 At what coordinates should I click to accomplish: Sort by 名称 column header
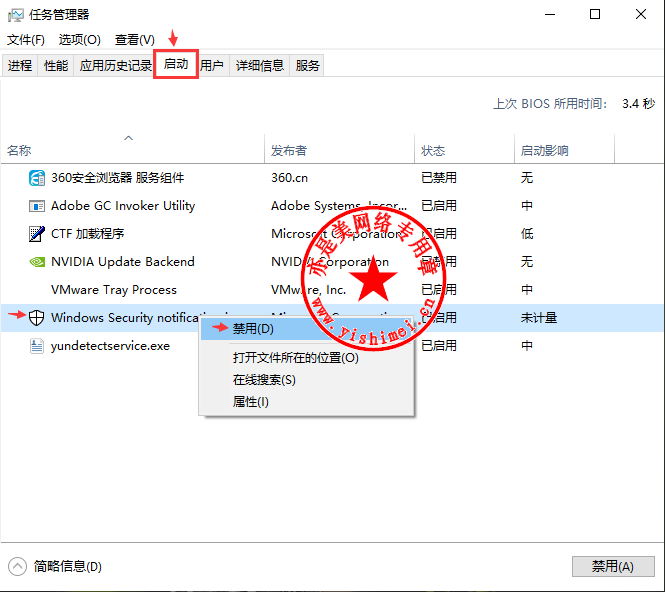20,151
